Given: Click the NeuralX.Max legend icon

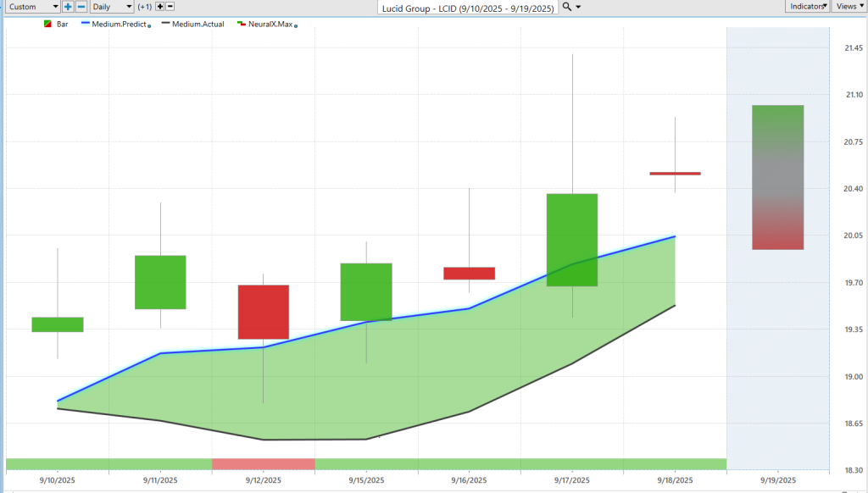Looking at the screenshot, I should tap(242, 25).
